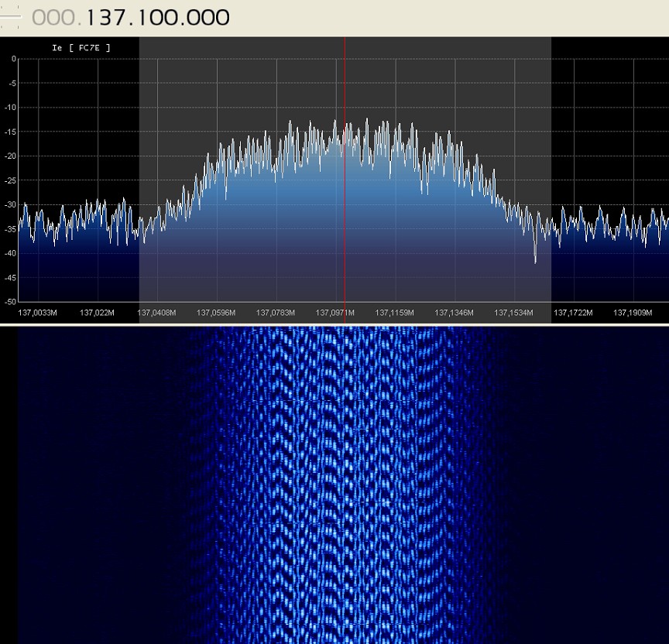Viewport: 669px width, 644px height.
Task: Click the 137,0783M frequency axis label
Action: (276, 313)
